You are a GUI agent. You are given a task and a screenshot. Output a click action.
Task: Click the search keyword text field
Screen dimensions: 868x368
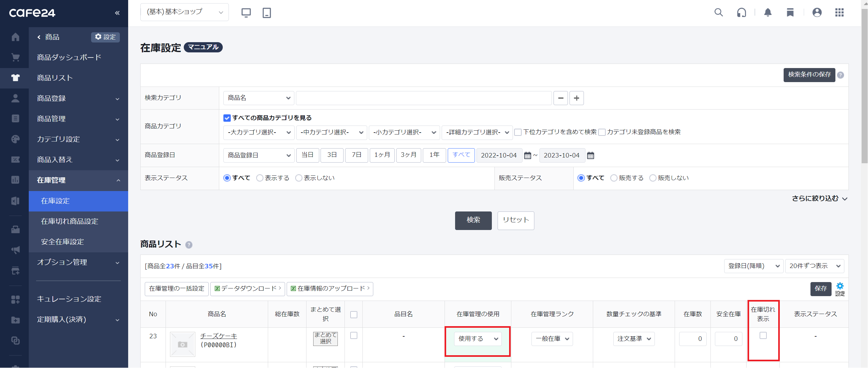[423, 98]
